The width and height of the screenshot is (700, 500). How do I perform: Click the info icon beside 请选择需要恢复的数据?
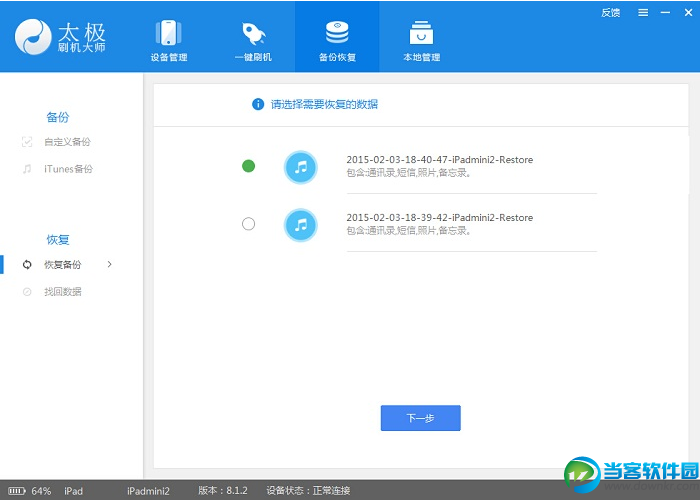point(258,104)
